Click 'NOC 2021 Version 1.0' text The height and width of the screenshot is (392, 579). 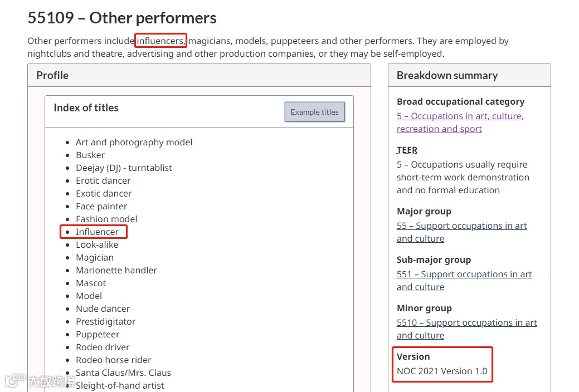click(442, 371)
